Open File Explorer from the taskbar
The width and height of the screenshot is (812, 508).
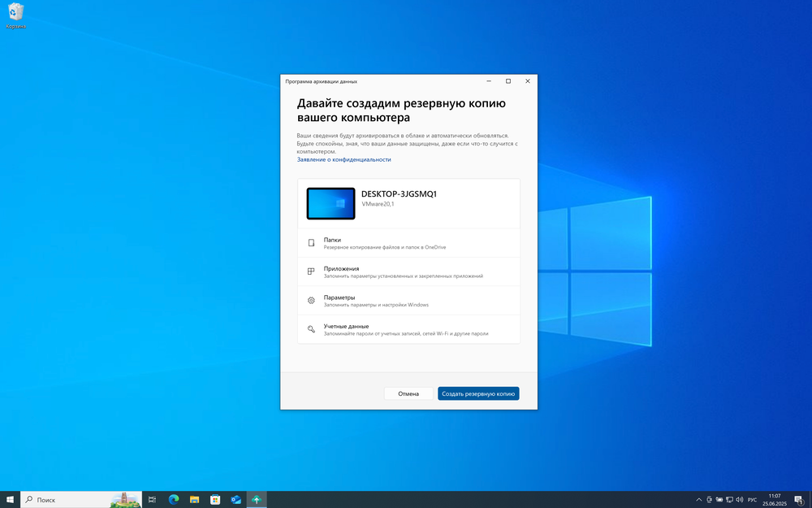(x=194, y=500)
